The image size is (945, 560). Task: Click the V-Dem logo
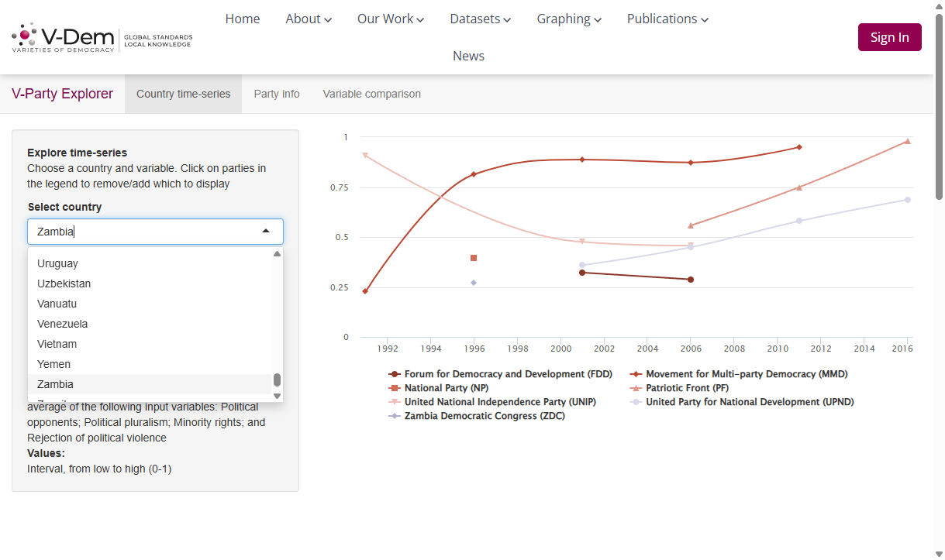click(102, 37)
